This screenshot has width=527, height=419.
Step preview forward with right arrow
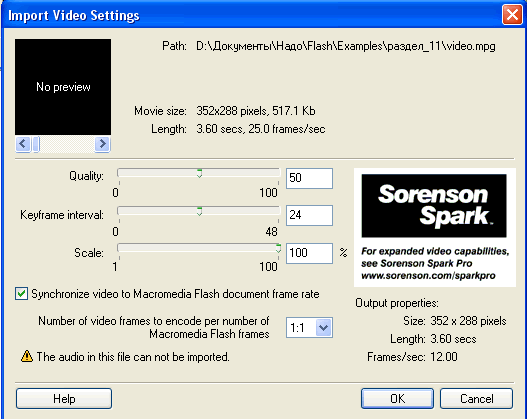[x=102, y=144]
